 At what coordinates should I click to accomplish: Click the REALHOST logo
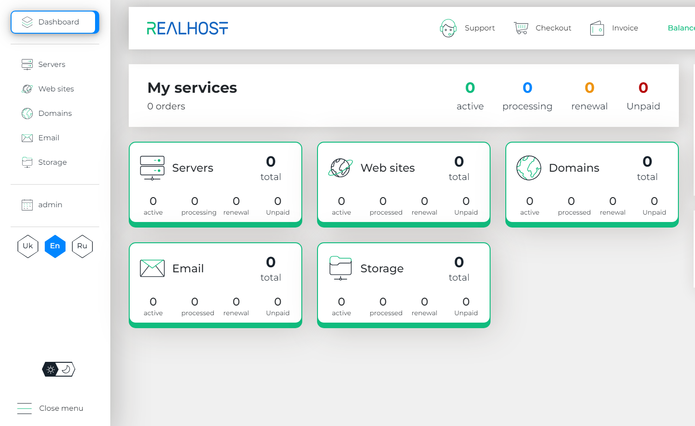tap(187, 28)
